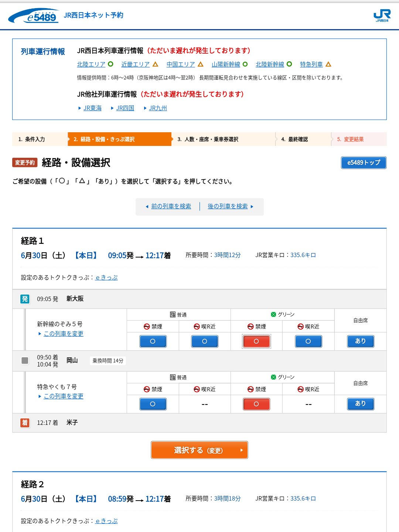
Task: Select のぞみ5号 普通 喫R近 seat
Action: [x=205, y=341]
